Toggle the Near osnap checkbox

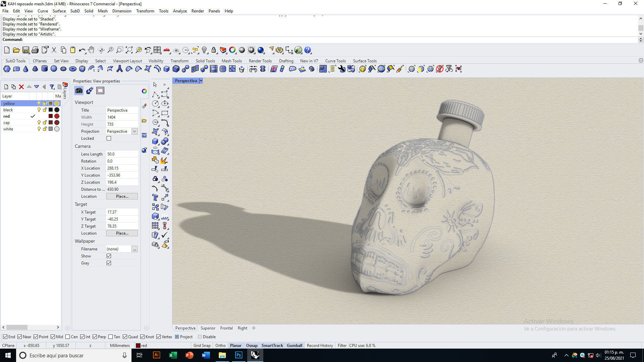coord(20,337)
